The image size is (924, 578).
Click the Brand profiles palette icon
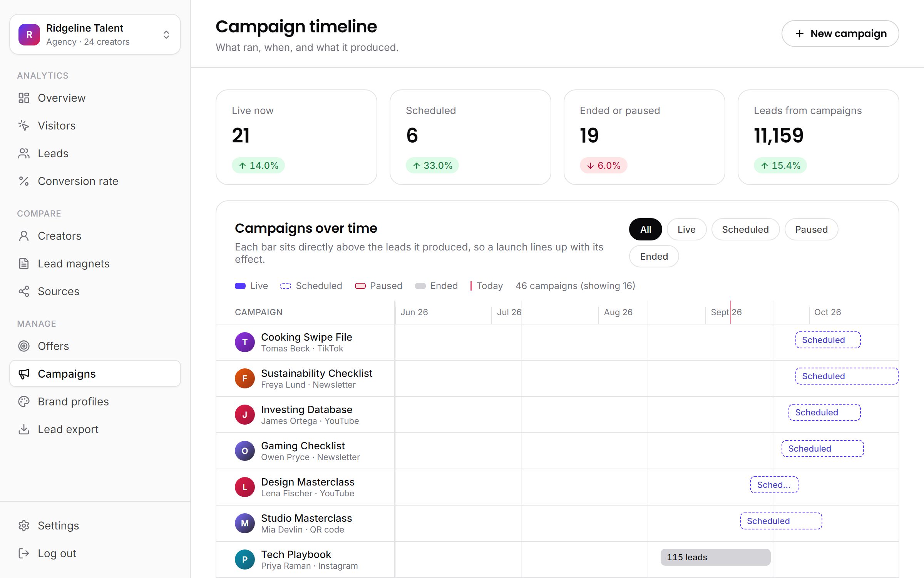[24, 402]
